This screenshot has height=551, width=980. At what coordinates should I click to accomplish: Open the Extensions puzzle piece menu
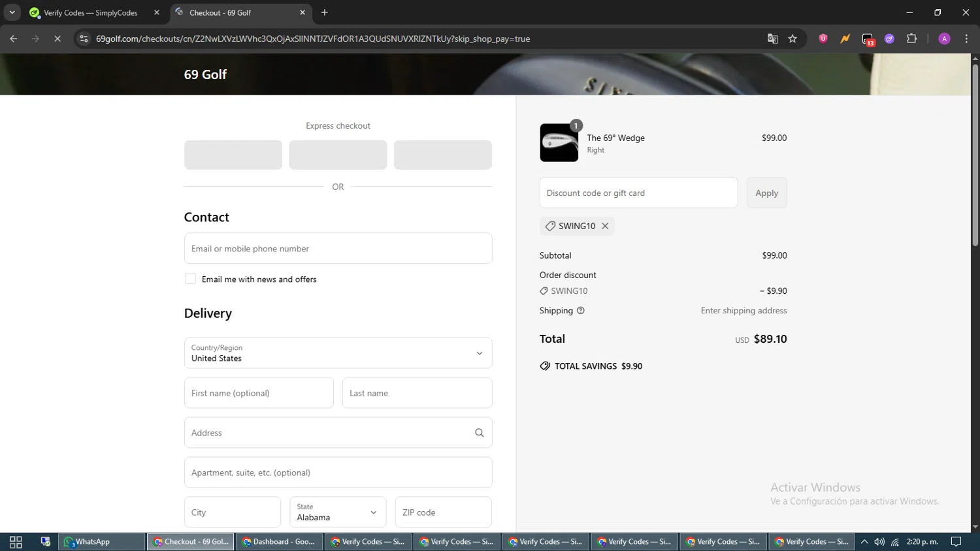(x=911, y=39)
